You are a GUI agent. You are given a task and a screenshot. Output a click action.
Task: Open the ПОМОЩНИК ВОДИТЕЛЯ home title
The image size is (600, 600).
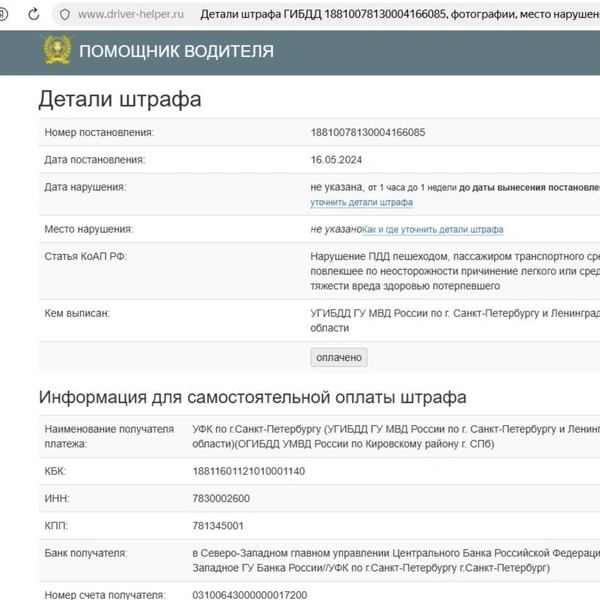[x=176, y=51]
